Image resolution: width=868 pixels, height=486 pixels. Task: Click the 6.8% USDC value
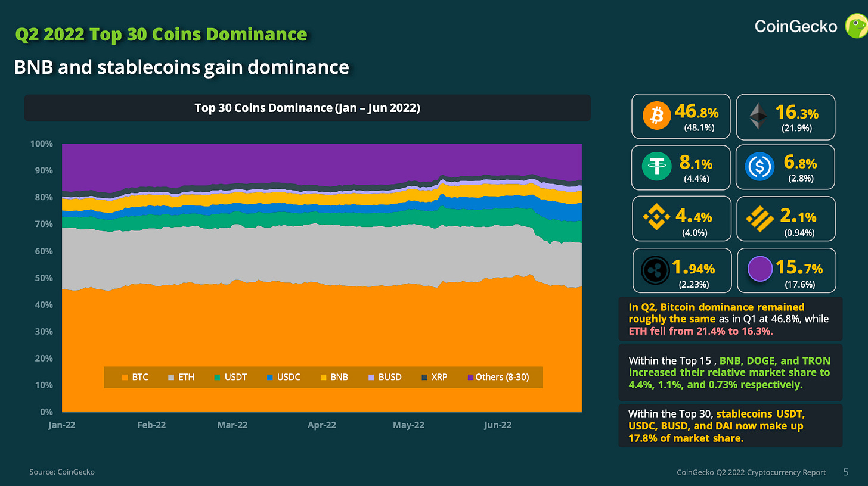pyautogui.click(x=799, y=163)
